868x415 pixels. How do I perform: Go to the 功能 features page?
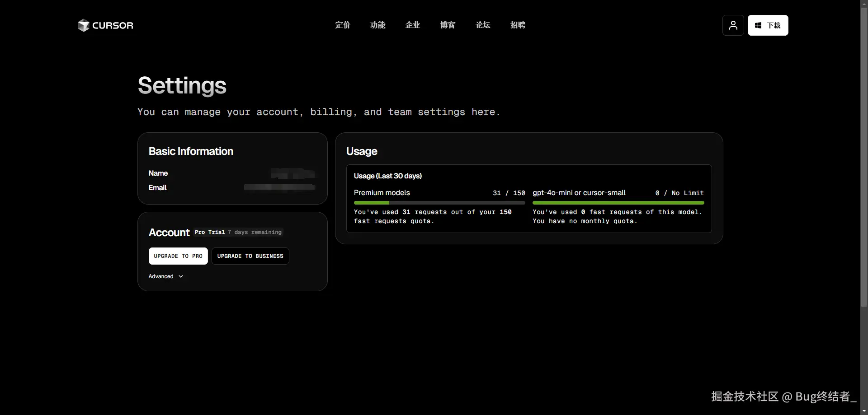(377, 25)
